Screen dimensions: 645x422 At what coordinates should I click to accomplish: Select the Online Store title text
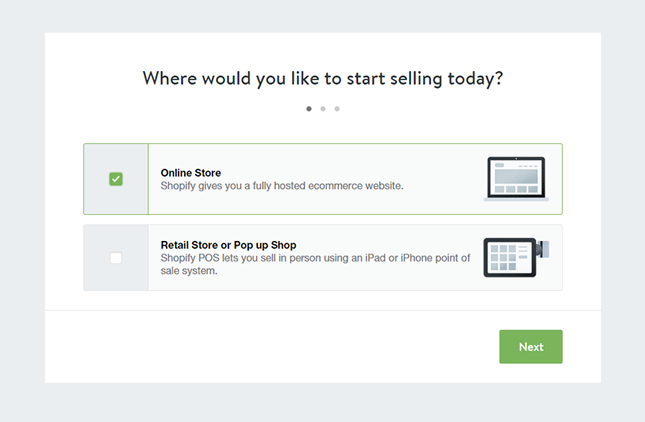[x=191, y=173]
